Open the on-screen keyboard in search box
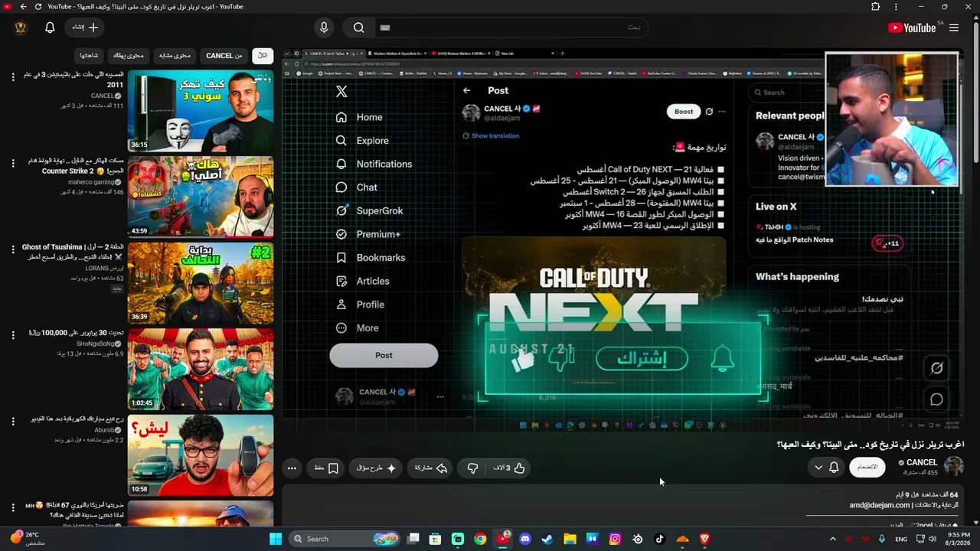The image size is (980, 551). (x=385, y=28)
